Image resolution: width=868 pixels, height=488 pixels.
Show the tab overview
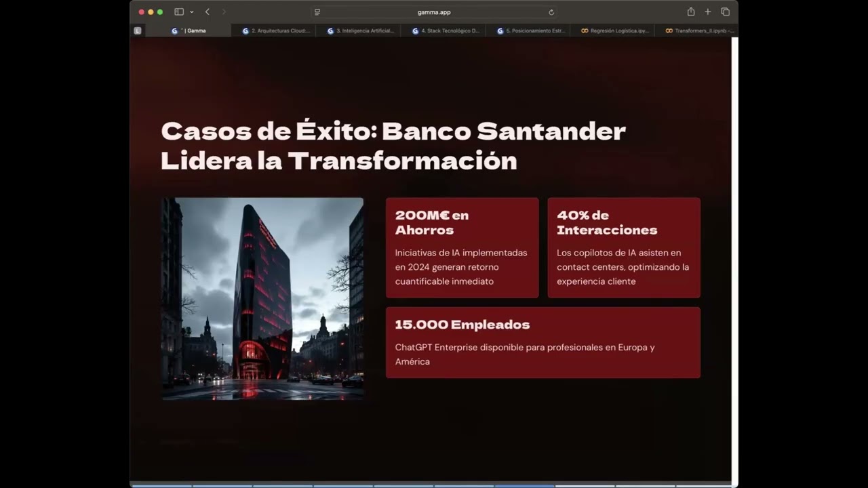coord(725,12)
